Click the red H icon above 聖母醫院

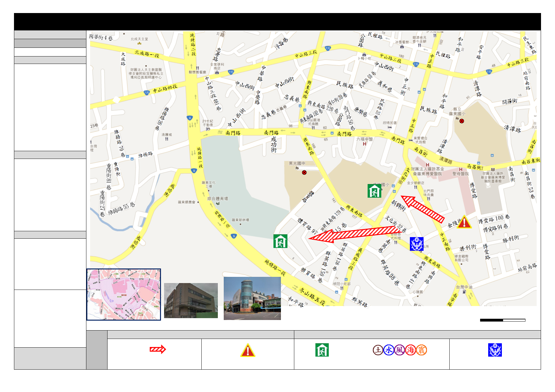coord(461,169)
